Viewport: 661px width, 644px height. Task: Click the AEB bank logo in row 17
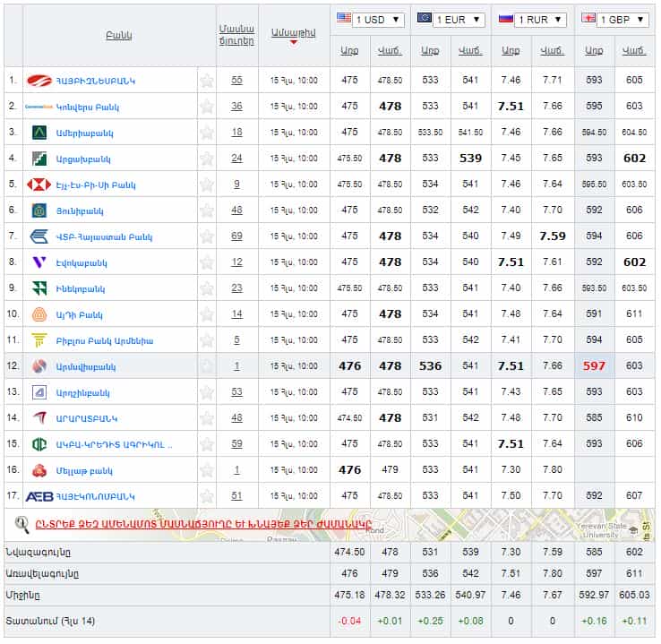point(39,496)
